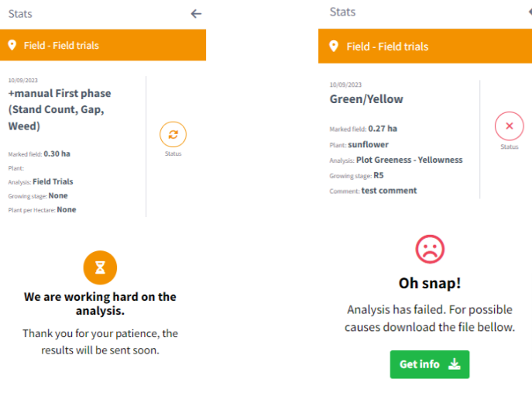
Task: Click the Plot Greeness - Yellowness analysis value
Action: click(x=409, y=160)
